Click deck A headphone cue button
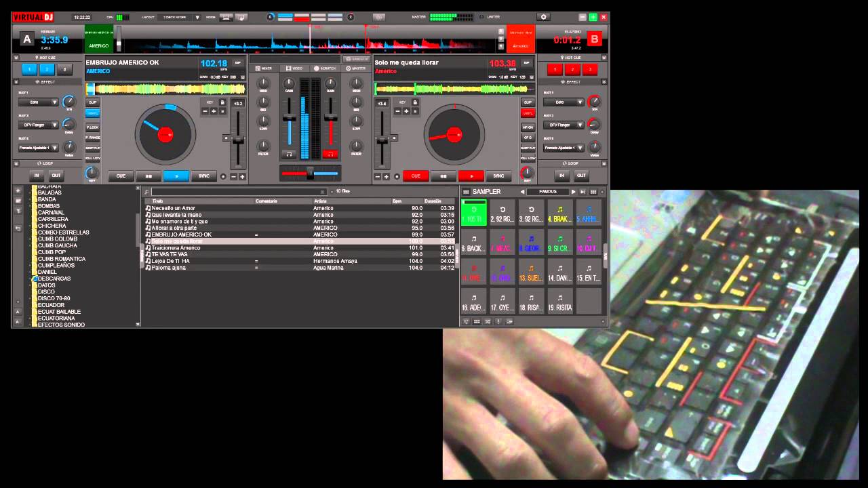Image resolution: width=868 pixels, height=488 pixels. click(x=290, y=154)
